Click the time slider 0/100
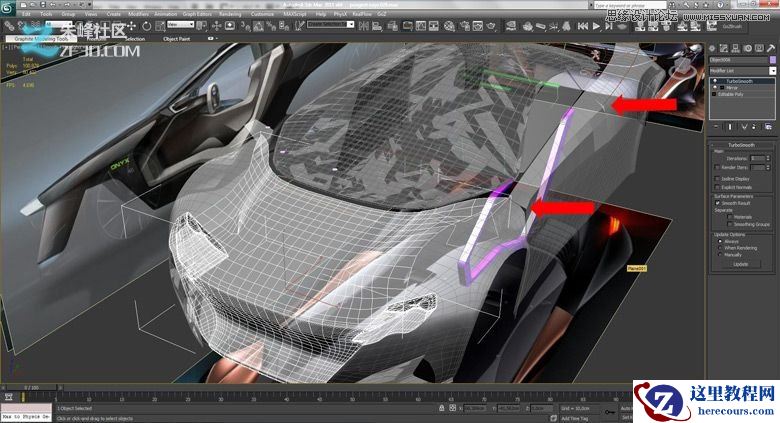This screenshot has width=780, height=423. pos(31,387)
